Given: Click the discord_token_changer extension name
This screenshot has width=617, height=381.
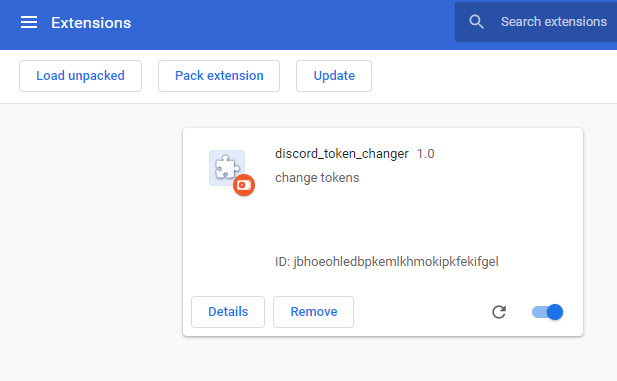Looking at the screenshot, I should [342, 154].
